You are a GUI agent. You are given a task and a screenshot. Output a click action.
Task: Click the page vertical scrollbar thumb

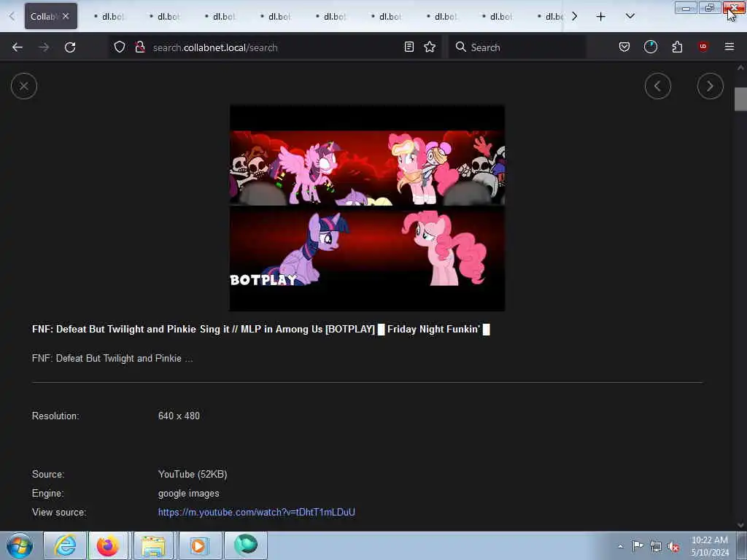[740, 99]
